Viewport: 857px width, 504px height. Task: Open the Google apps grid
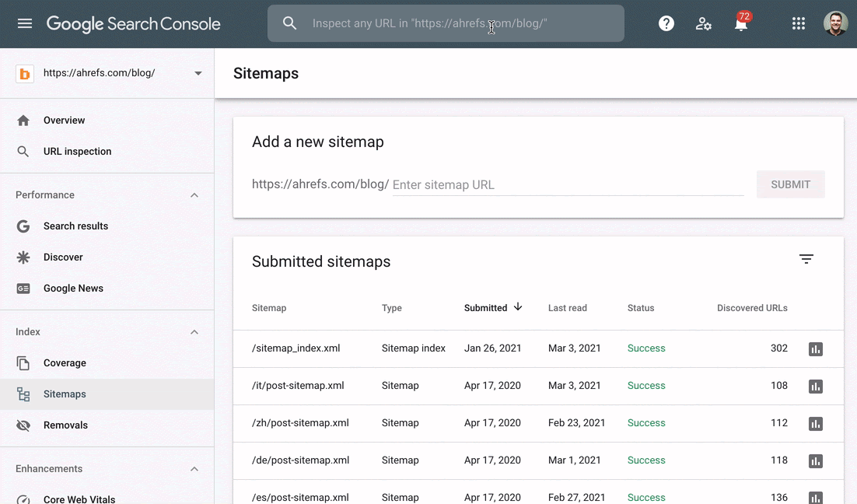tap(798, 23)
